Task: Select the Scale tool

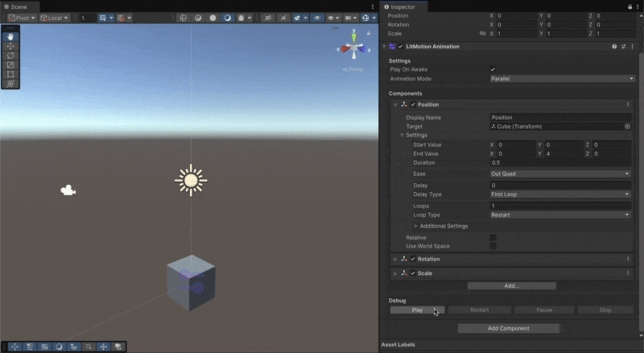Action: point(10,65)
